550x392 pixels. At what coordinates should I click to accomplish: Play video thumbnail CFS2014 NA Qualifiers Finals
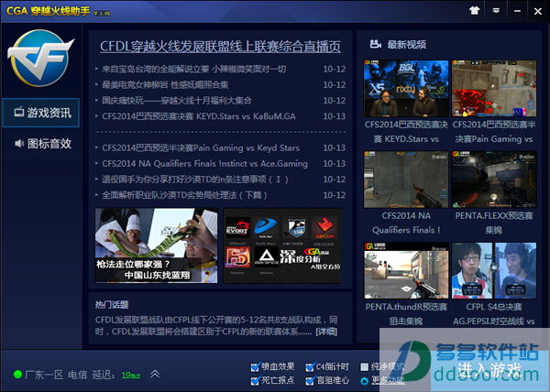coord(406,180)
